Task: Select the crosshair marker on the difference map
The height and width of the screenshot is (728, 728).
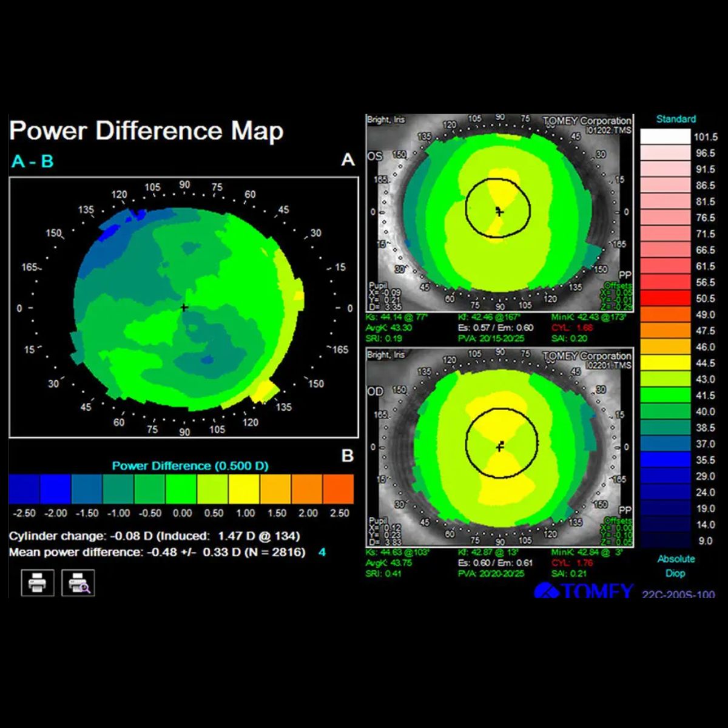Action: [x=184, y=308]
